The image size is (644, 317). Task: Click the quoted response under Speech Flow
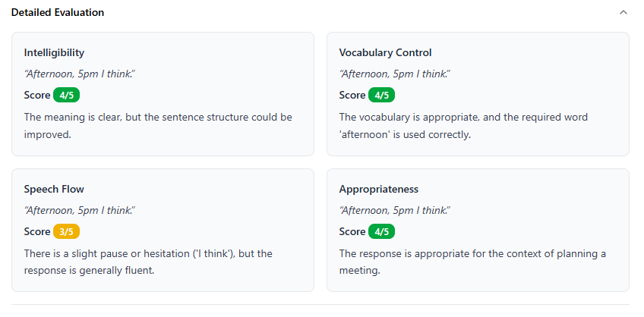(80, 210)
